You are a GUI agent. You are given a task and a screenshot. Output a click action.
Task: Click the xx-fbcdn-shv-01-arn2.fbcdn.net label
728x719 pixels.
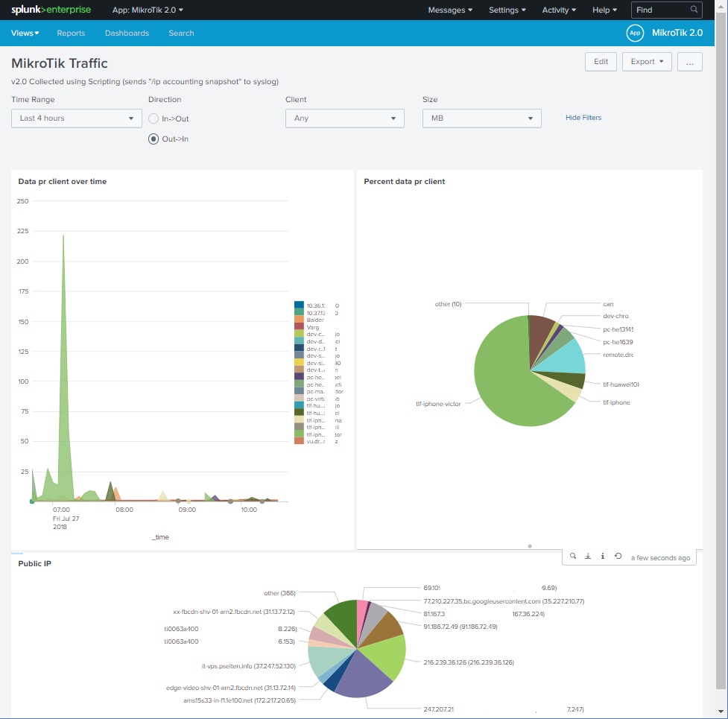(x=233, y=612)
